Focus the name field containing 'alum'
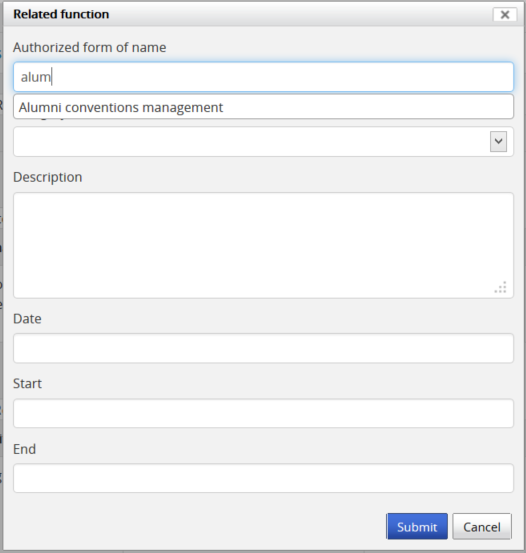The image size is (526, 553). (x=263, y=77)
